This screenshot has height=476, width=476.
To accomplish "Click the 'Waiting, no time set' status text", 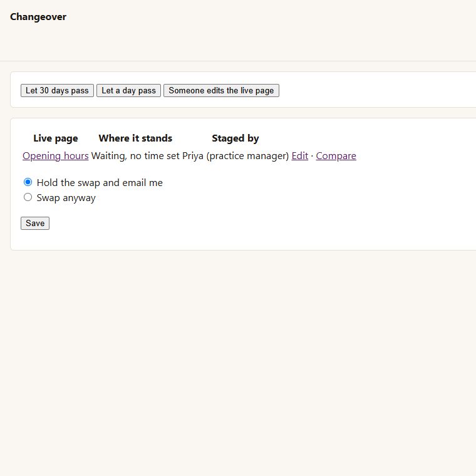I will tap(135, 156).
